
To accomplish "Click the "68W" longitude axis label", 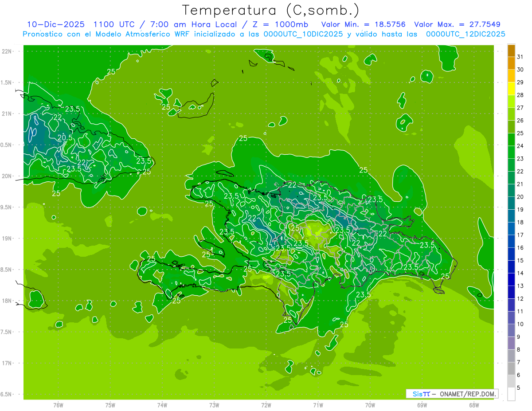I will pyautogui.click(x=474, y=405).
